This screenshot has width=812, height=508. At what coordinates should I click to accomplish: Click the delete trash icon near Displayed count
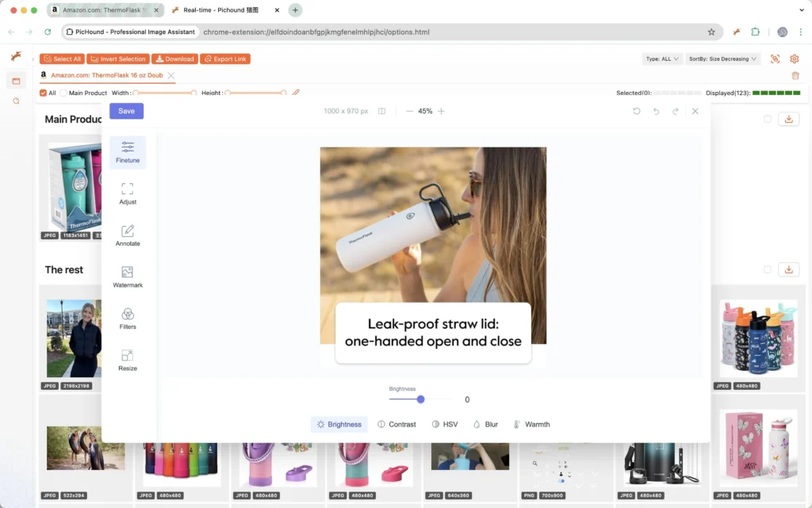[x=796, y=74]
